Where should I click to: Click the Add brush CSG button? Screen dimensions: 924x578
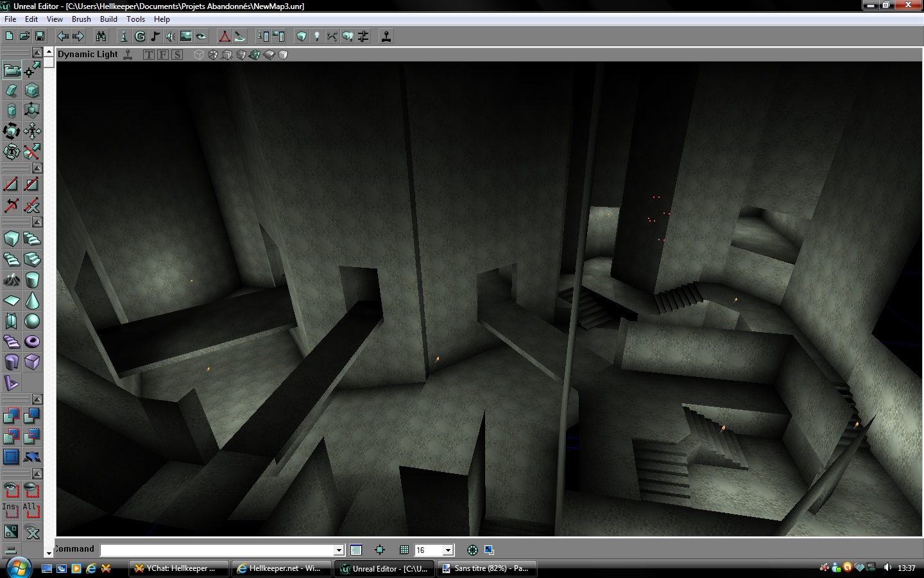pos(12,416)
